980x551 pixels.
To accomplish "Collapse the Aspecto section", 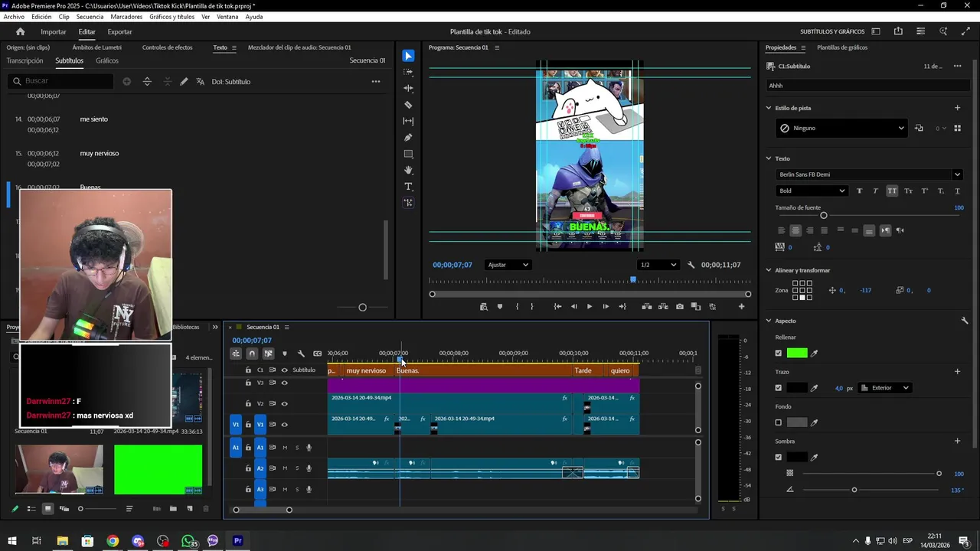I will pyautogui.click(x=769, y=321).
